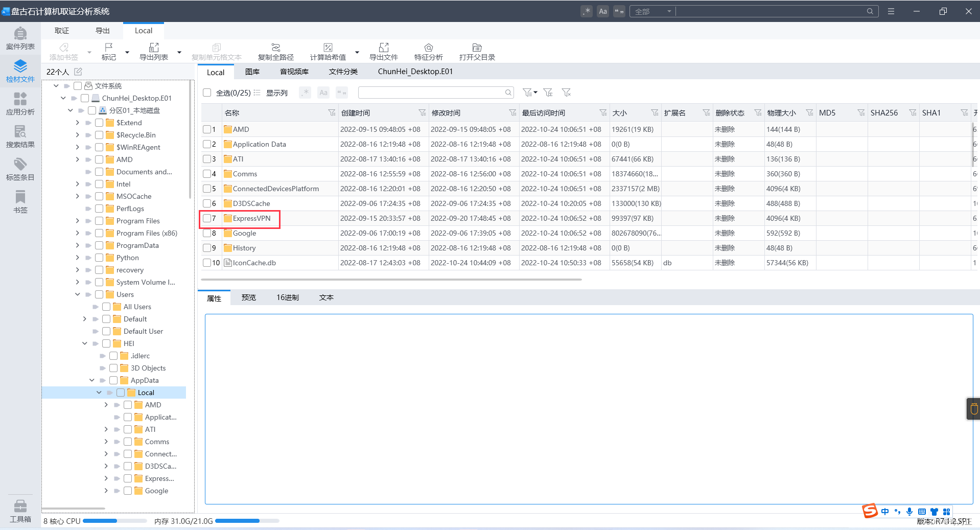The width and height of the screenshot is (980, 530).
Task: Click the tree panel horizontal scrollbar
Action: click(74, 508)
